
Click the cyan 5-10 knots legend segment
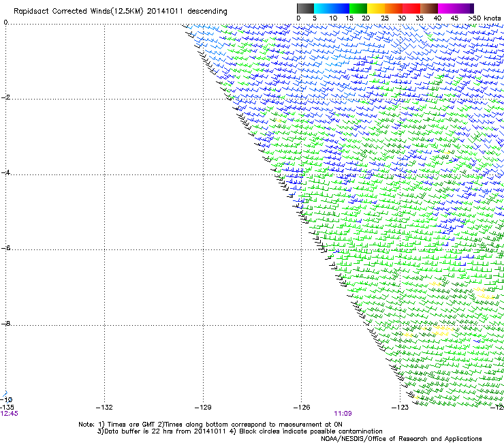(323, 8)
